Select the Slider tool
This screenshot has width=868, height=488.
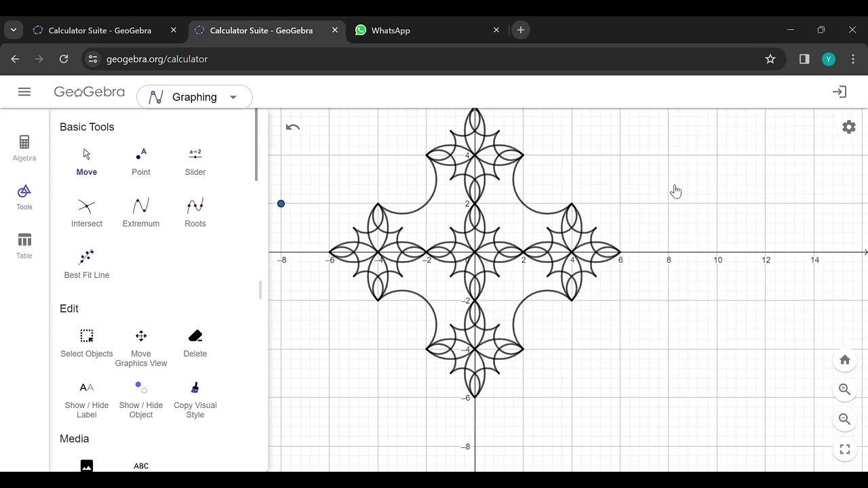coord(195,162)
